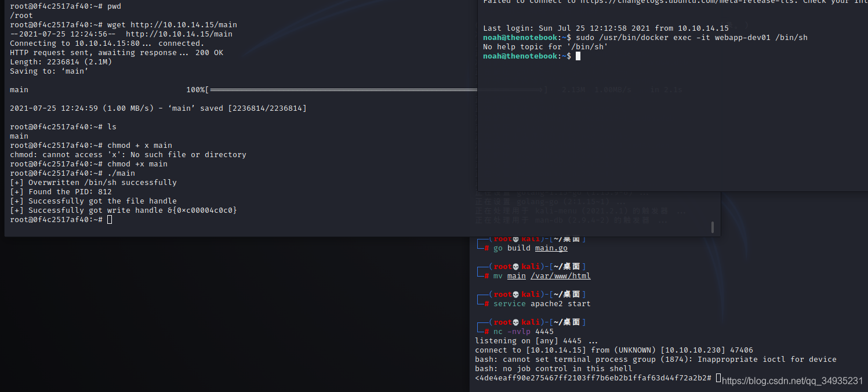This screenshot has height=392, width=868.
Task: Select 'bash: cannot set terminal process group' line
Action: click(x=656, y=359)
